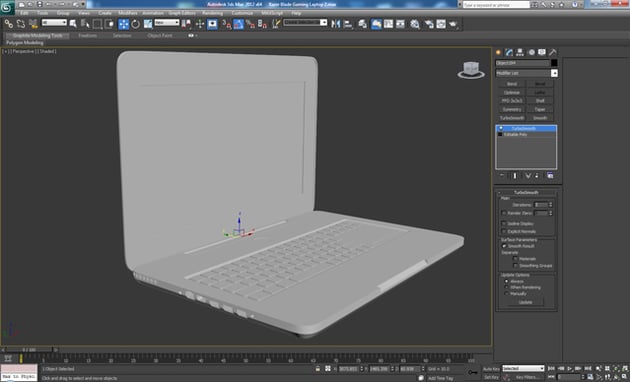
Task: Open the Render Setup dialog
Action: pyautogui.click(x=429, y=24)
